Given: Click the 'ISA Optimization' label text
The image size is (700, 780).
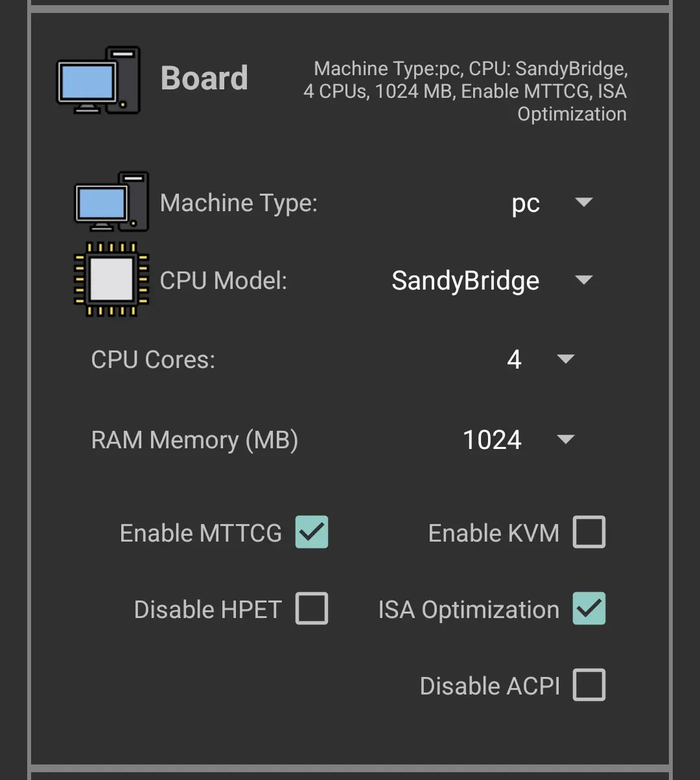Looking at the screenshot, I should [469, 610].
